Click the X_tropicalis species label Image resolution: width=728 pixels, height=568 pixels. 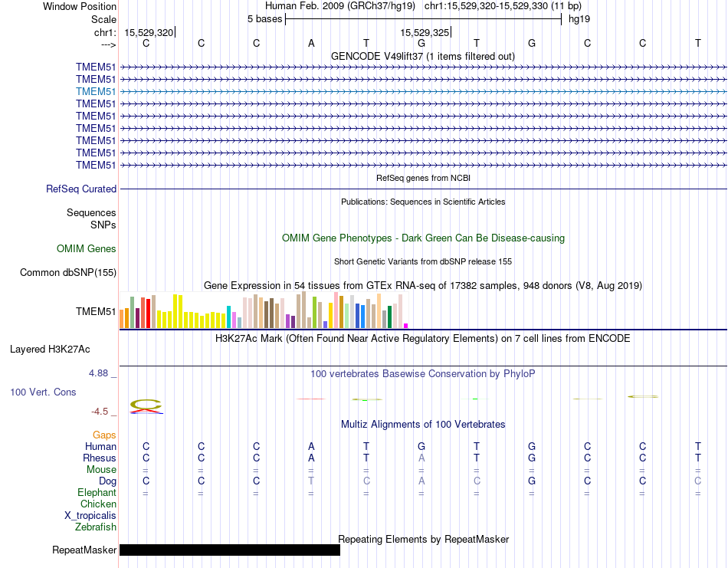pos(90,516)
